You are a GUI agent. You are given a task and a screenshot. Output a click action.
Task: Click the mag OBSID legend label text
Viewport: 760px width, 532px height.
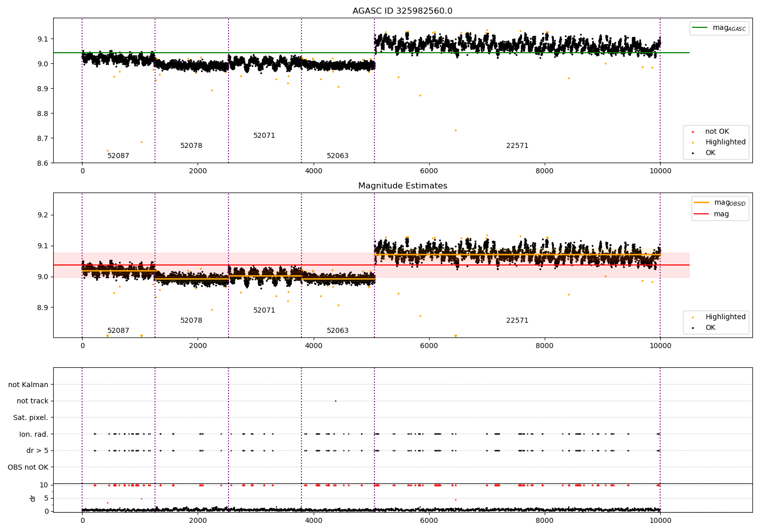click(730, 203)
